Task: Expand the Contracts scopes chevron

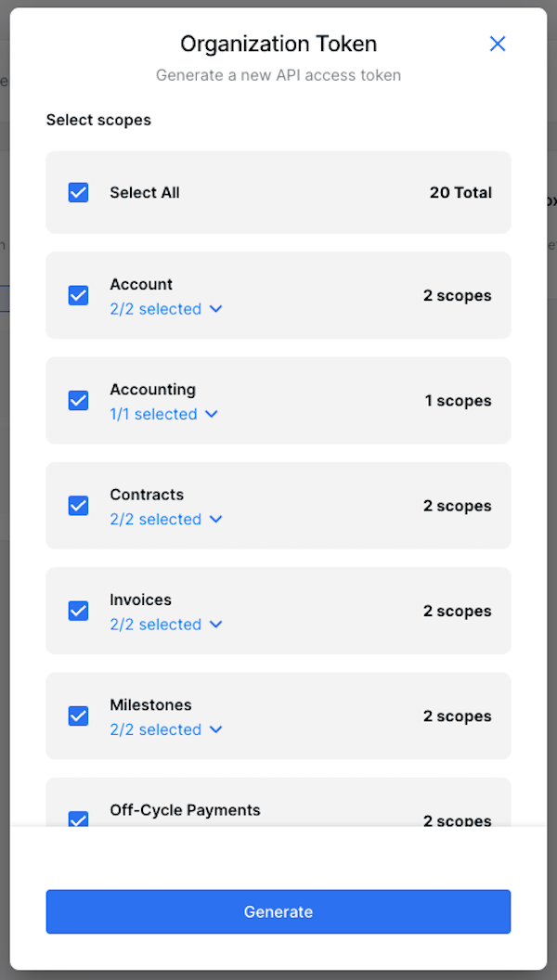Action: click(x=216, y=520)
